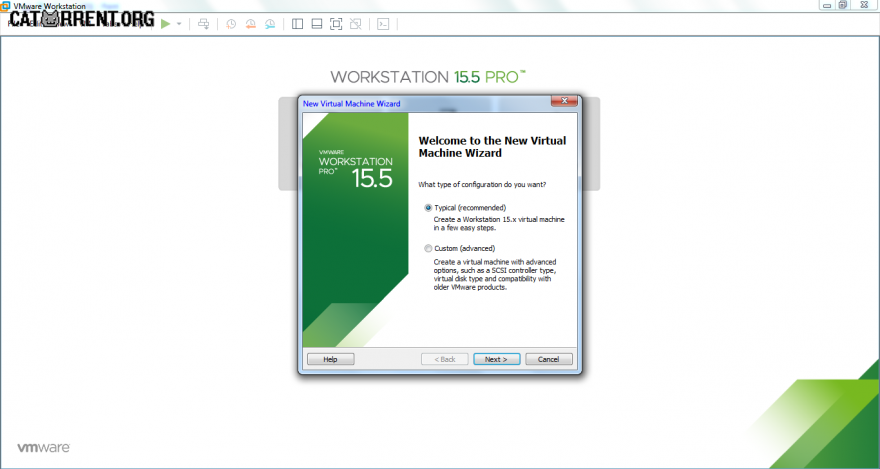
Task: Select the Typical (recommended) radio button
Action: pos(428,208)
